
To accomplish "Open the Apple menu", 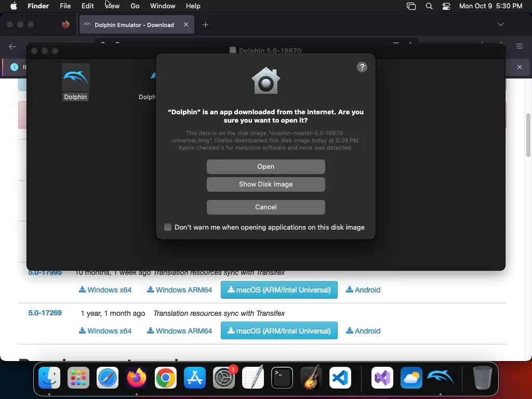I will tap(14, 6).
